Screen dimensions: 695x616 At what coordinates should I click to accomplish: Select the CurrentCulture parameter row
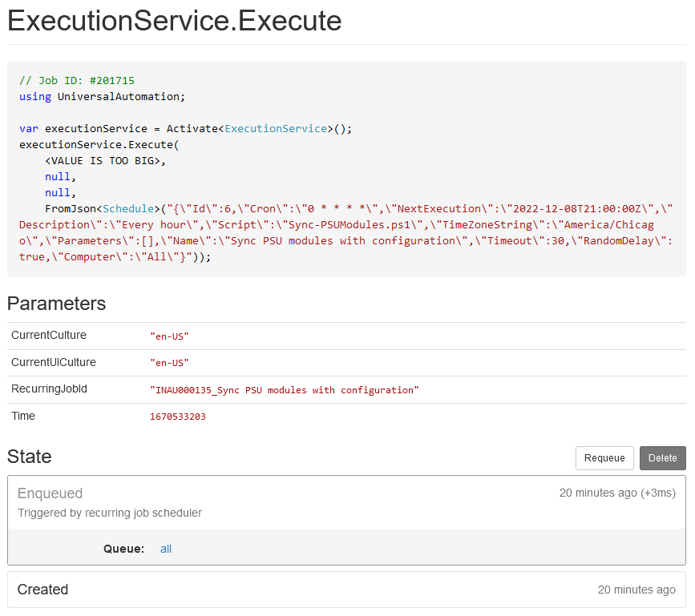tap(48, 335)
